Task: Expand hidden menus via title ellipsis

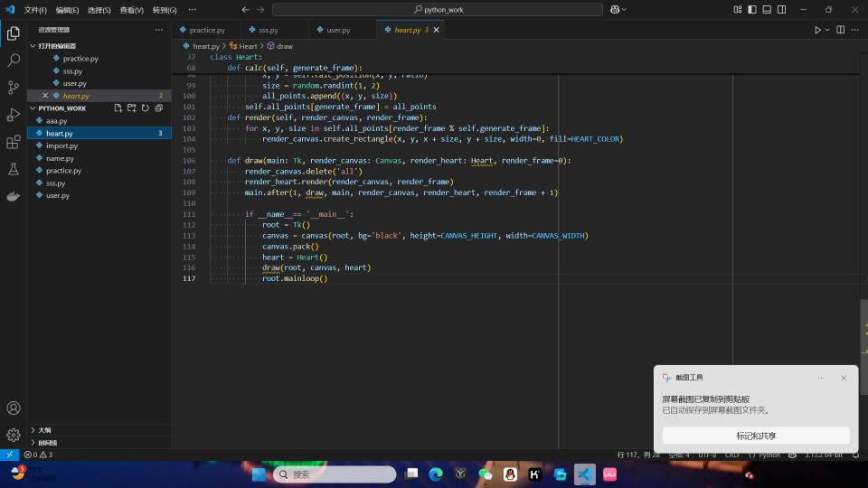Action: 192,9
